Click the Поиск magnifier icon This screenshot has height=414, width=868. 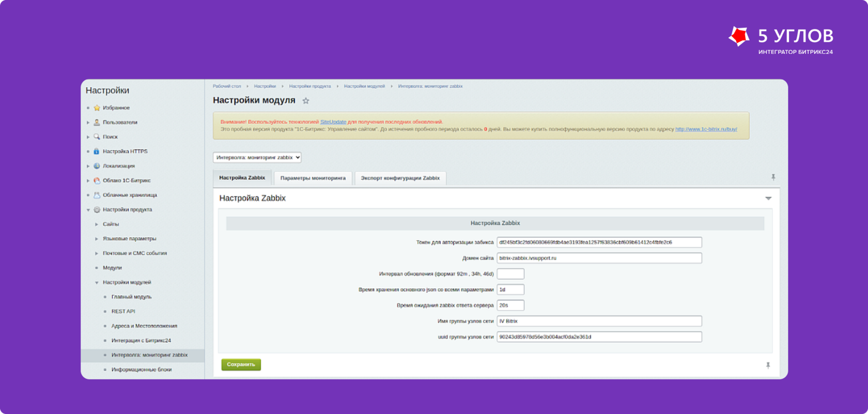97,137
